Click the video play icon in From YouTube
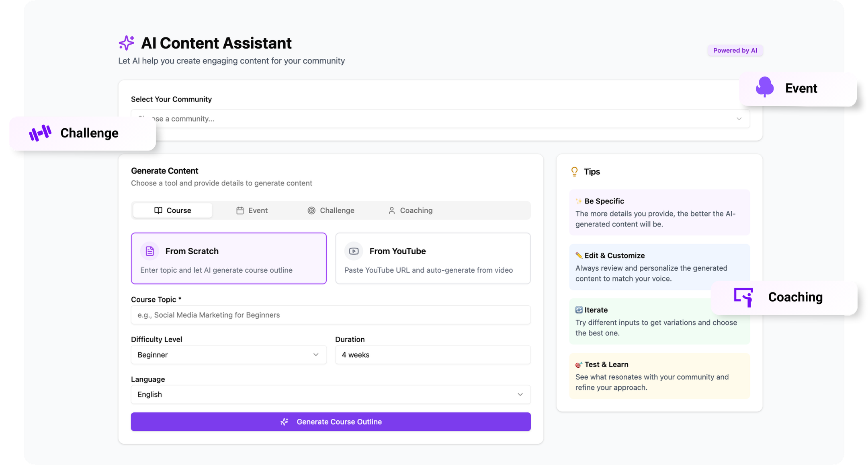This screenshot has height=465, width=868. (x=354, y=251)
